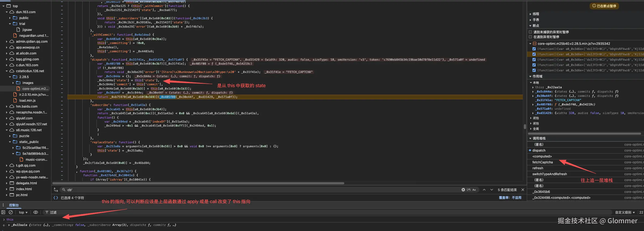Toggle regular expression search option
This screenshot has height=231, width=644.
pos(469,190)
